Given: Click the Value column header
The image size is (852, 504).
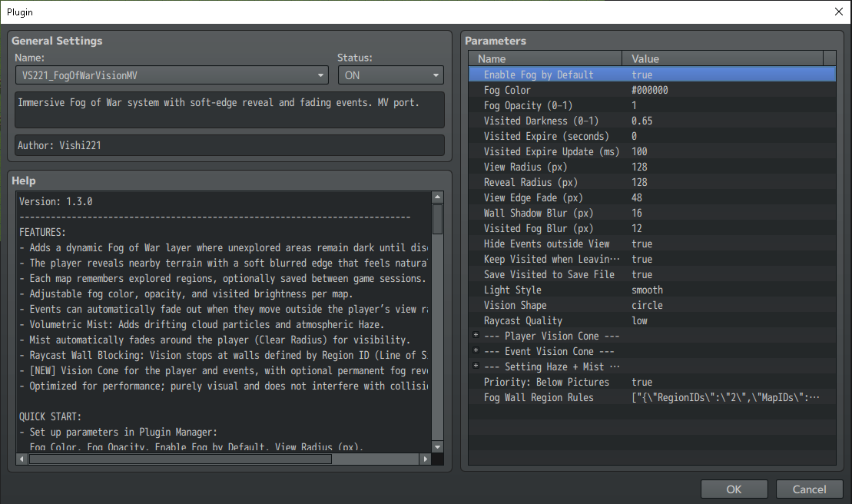Looking at the screenshot, I should click(723, 58).
